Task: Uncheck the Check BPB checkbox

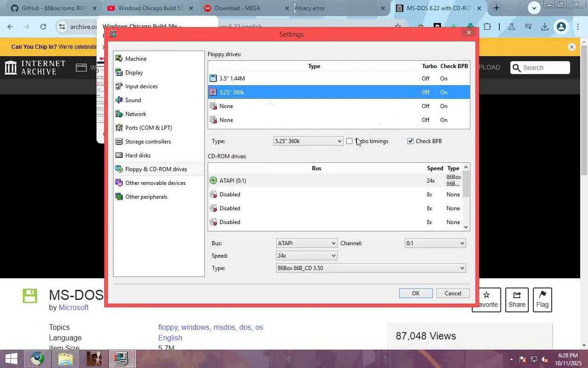Action: click(x=411, y=141)
